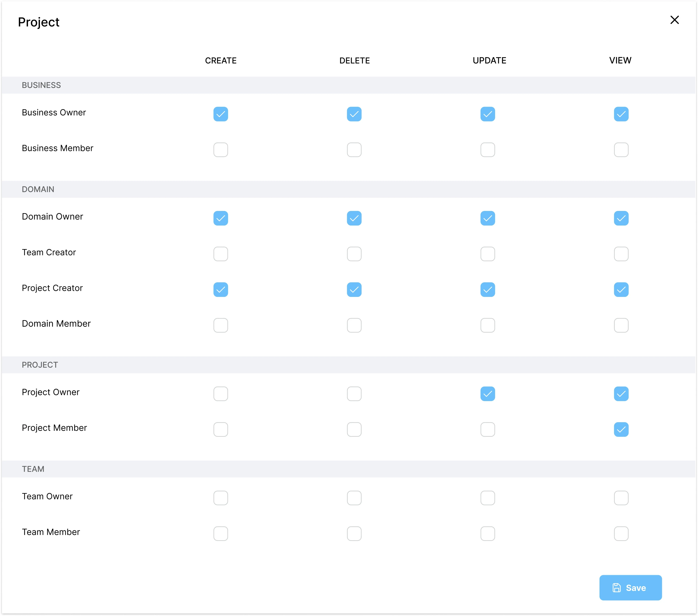Enable CREATE for Business Member
698x616 pixels.
[221, 150]
